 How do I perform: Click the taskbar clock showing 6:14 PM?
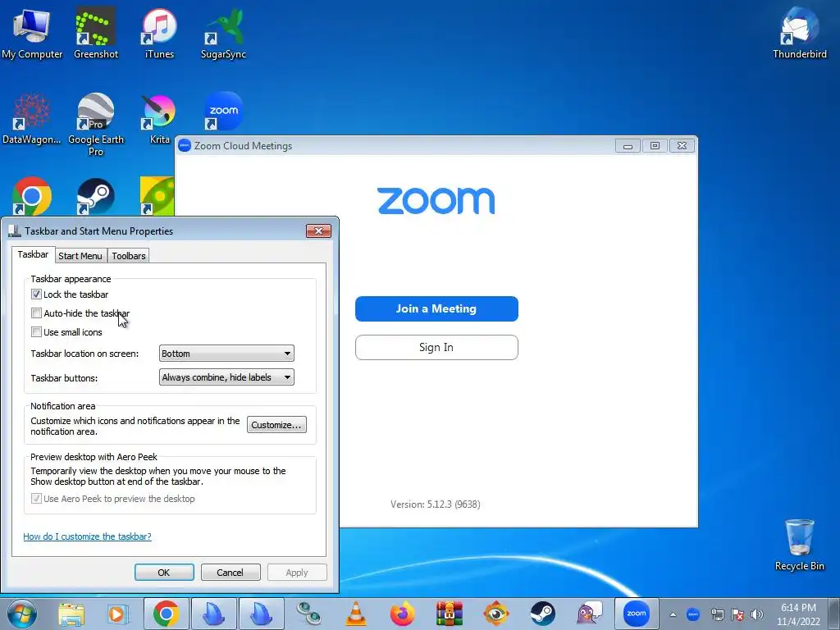click(798, 614)
